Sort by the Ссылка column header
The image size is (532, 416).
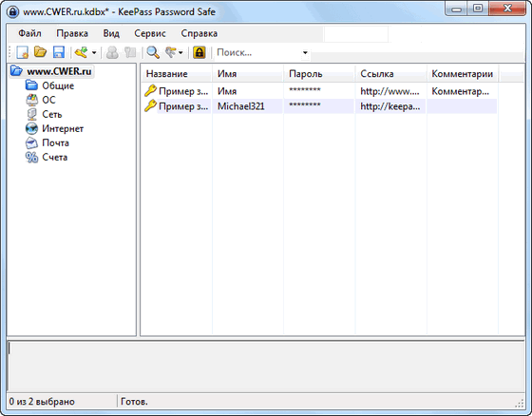coord(390,74)
